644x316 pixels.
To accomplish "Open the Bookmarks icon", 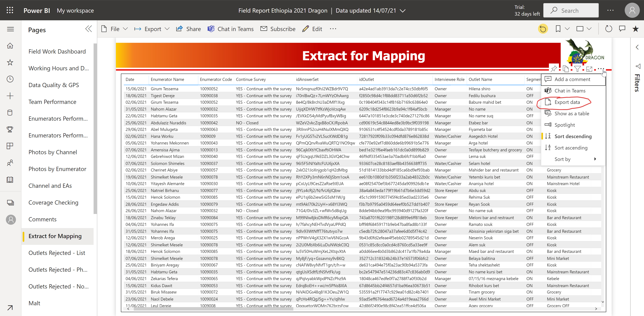I will (x=558, y=29).
